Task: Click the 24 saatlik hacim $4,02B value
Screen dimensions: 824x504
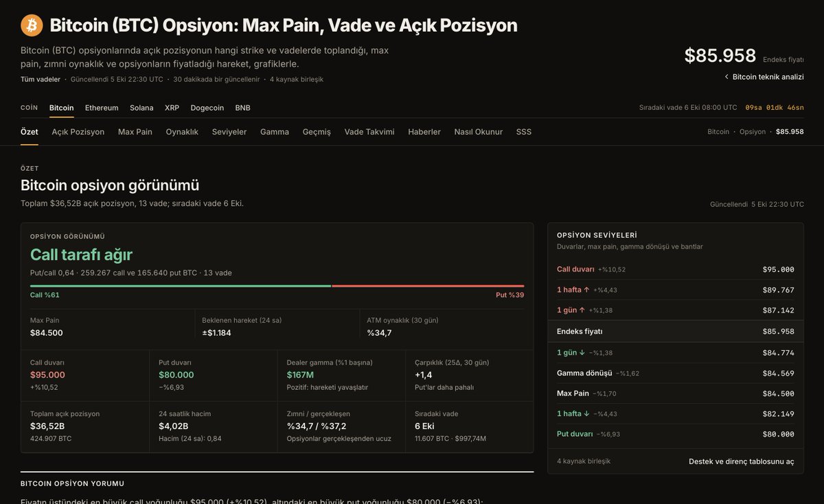Action: pyautogui.click(x=174, y=426)
